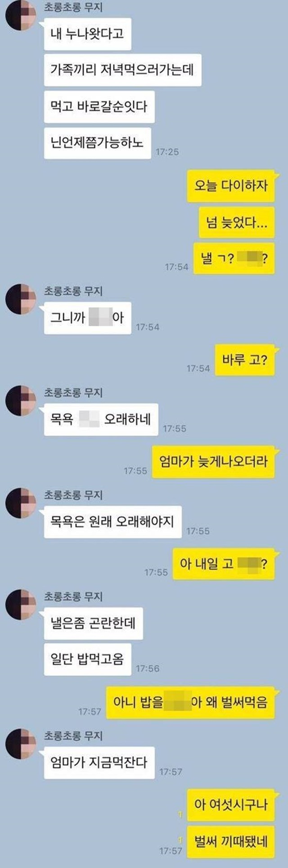Select the '내 누나왓다고' message bubble
This screenshot has height=868, width=288.
coord(87,34)
